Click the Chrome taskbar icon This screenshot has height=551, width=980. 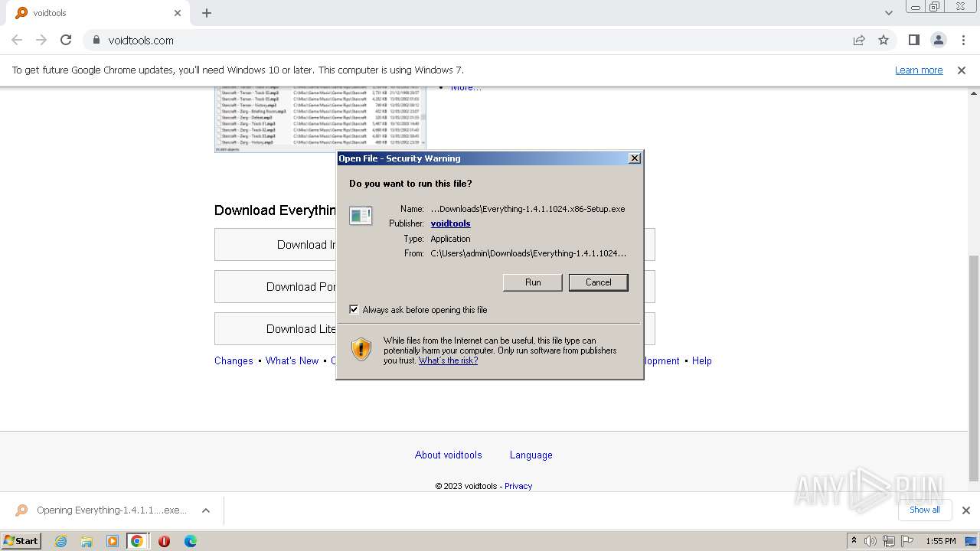(x=137, y=541)
